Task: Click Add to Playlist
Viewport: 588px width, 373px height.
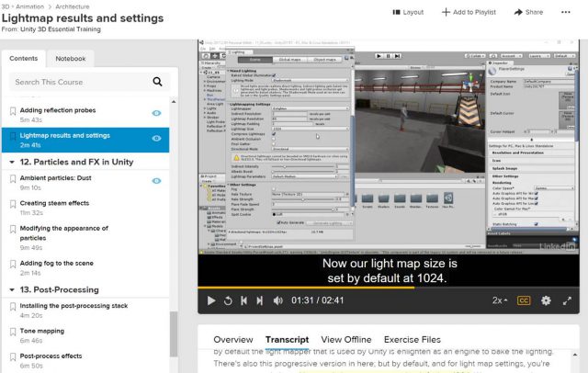Action: click(469, 12)
